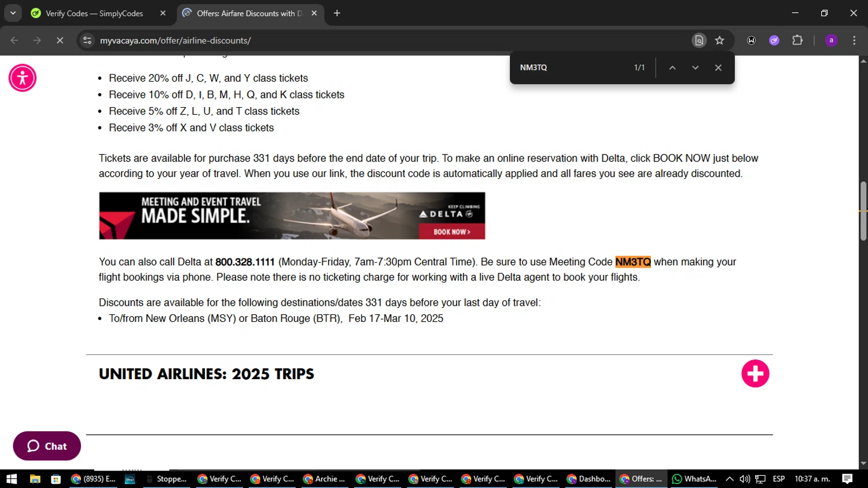Open a new browser tab
The image size is (868, 488).
(x=337, y=13)
